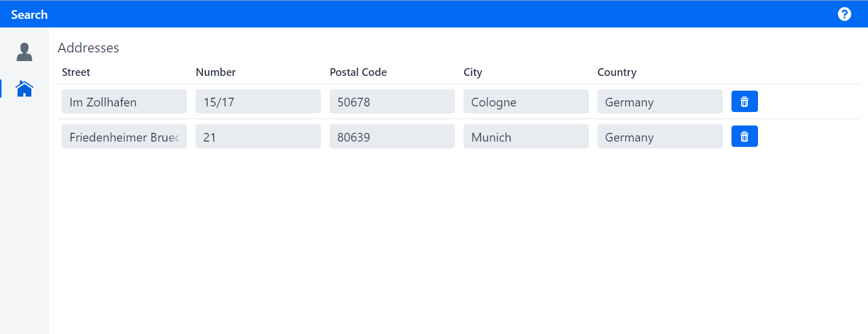Click the Street column header

76,72
